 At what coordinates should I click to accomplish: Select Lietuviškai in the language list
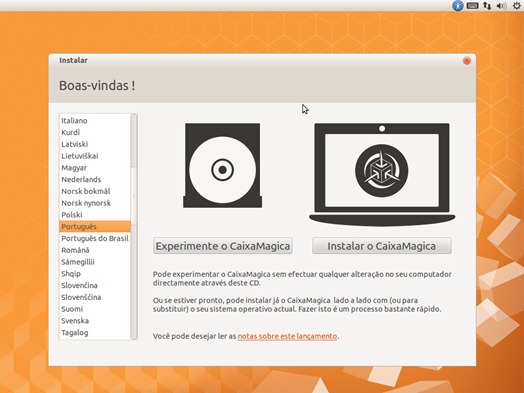95,156
